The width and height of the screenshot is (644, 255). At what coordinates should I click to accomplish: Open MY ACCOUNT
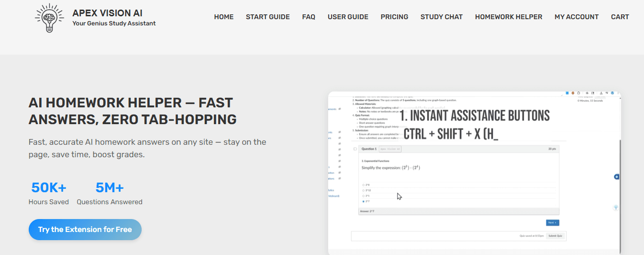(577, 17)
